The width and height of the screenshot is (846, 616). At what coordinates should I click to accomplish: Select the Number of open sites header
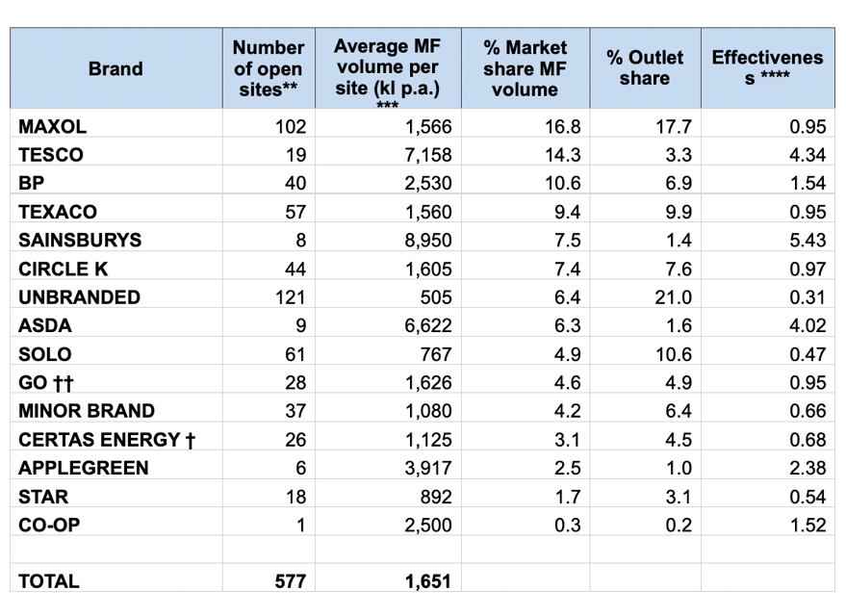(x=269, y=68)
